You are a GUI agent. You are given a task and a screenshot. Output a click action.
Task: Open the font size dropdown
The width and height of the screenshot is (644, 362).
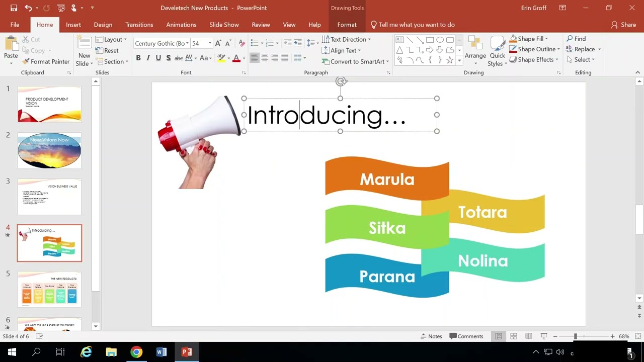point(210,43)
